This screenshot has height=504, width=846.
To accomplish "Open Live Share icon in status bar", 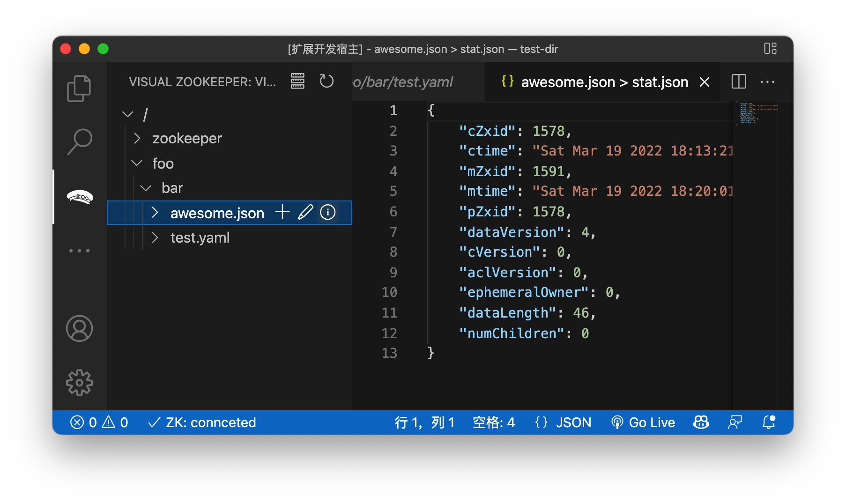I will click(701, 422).
